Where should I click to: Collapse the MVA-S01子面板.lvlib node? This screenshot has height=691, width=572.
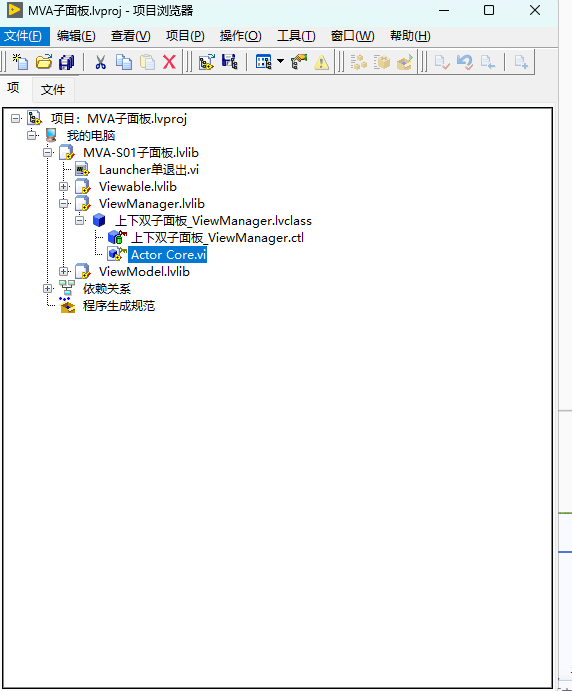(48, 152)
